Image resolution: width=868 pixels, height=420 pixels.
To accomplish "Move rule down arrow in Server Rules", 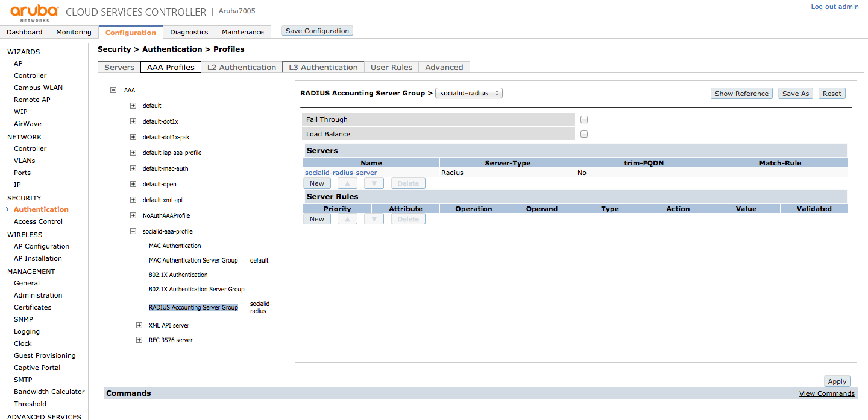I will pos(374,219).
